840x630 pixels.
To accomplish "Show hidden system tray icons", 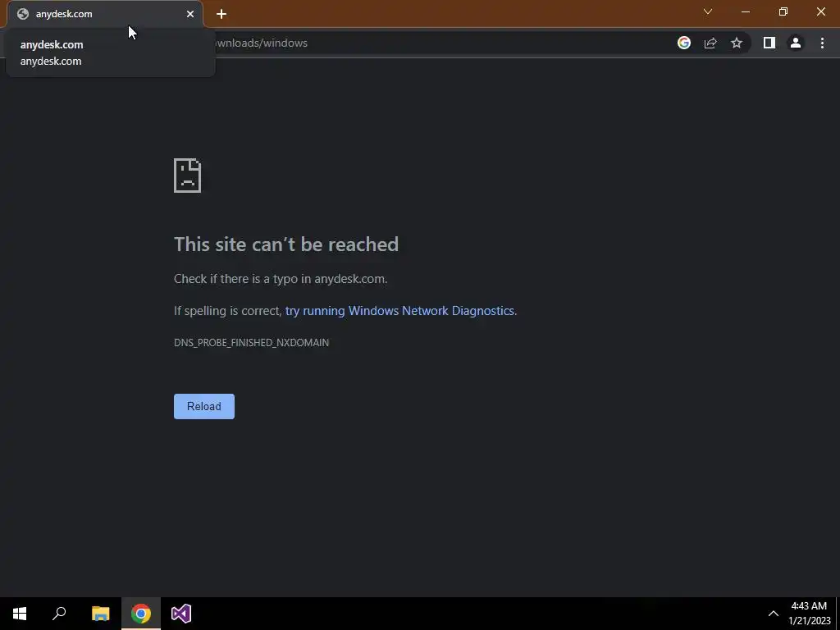I will [x=773, y=614].
